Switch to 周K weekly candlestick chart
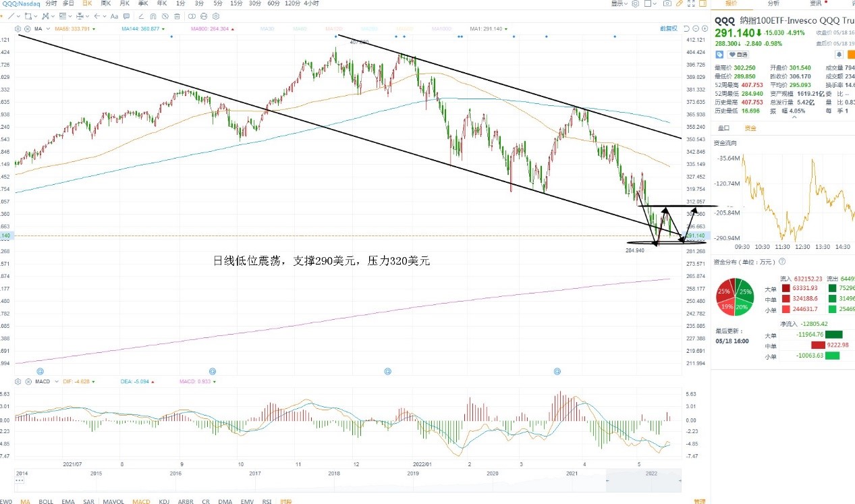This screenshot has width=855, height=504. click(105, 3)
